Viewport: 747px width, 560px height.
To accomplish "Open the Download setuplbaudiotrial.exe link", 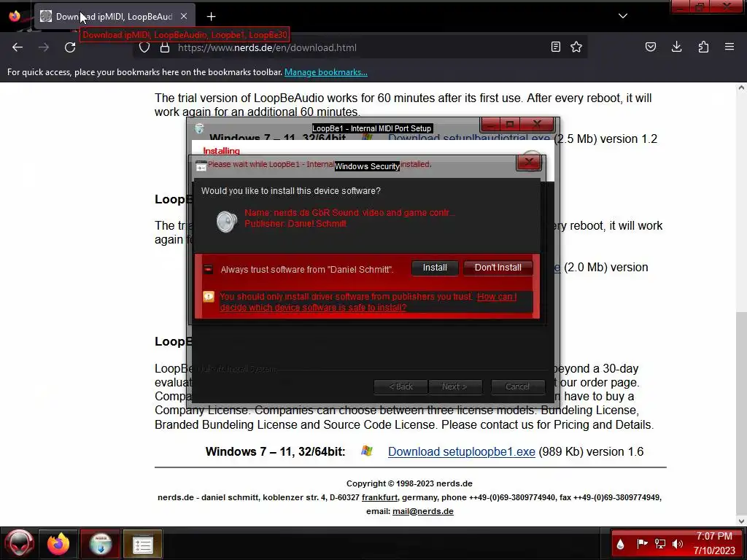I will [469, 139].
